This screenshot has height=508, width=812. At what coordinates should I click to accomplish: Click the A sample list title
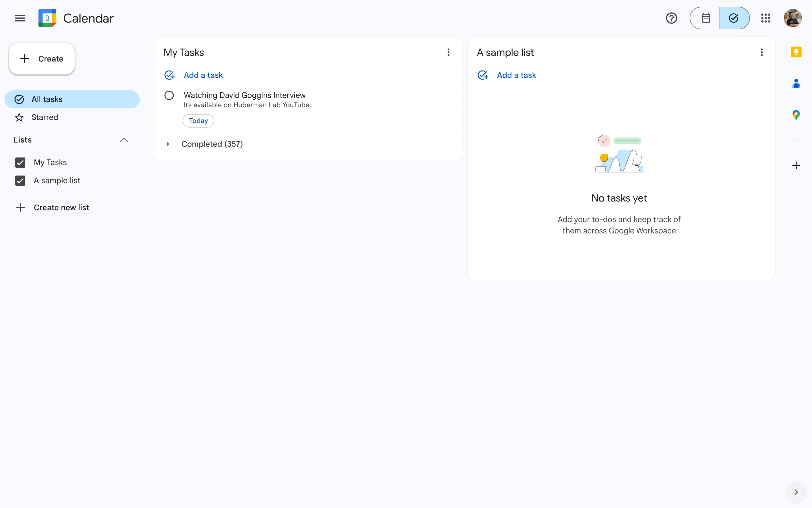click(x=505, y=52)
